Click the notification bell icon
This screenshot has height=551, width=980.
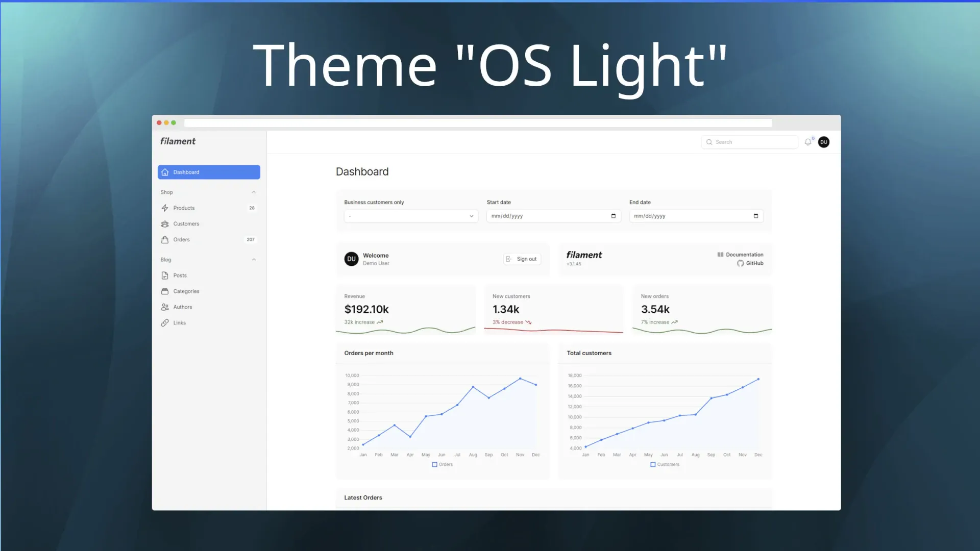[x=808, y=142]
